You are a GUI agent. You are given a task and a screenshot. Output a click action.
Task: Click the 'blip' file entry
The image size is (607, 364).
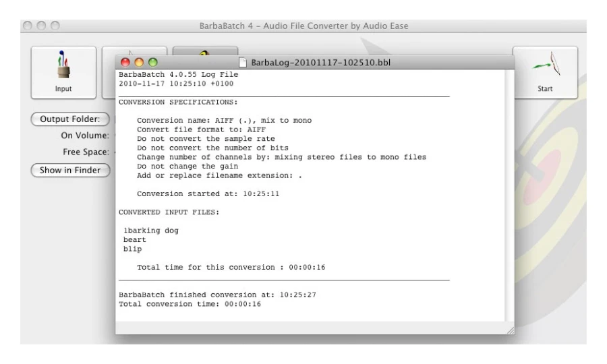click(132, 249)
